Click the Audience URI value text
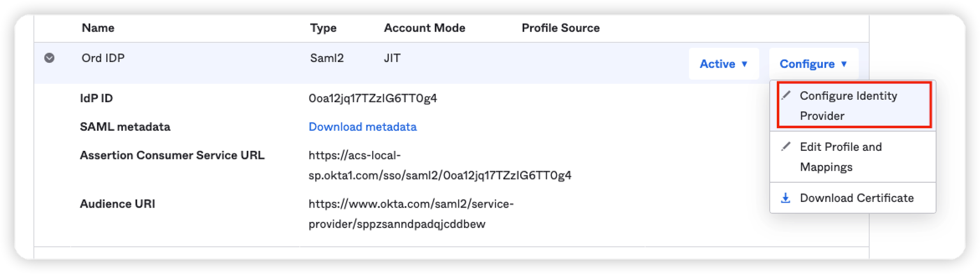This screenshot has width=980, height=274. click(411, 214)
